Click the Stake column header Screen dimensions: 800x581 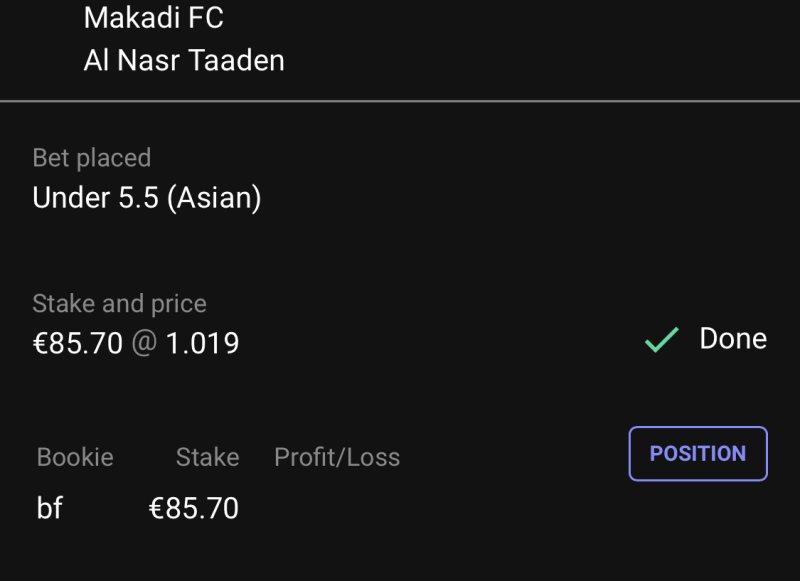point(207,458)
